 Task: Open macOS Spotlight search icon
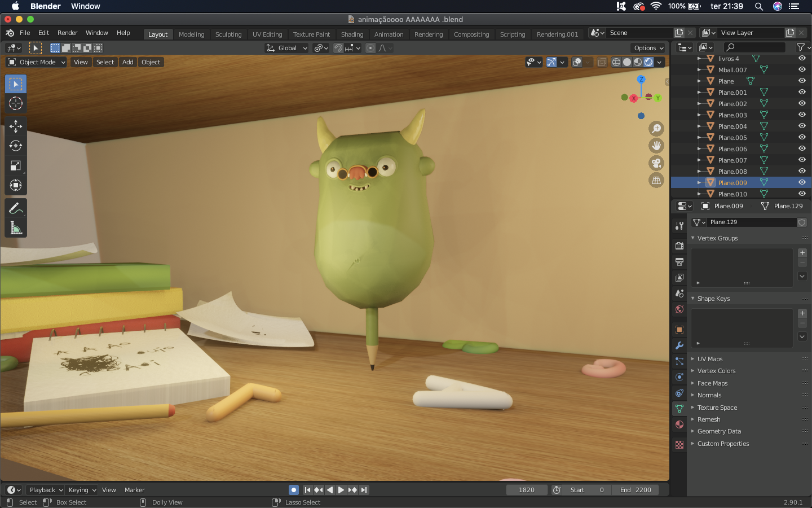pyautogui.click(x=759, y=6)
